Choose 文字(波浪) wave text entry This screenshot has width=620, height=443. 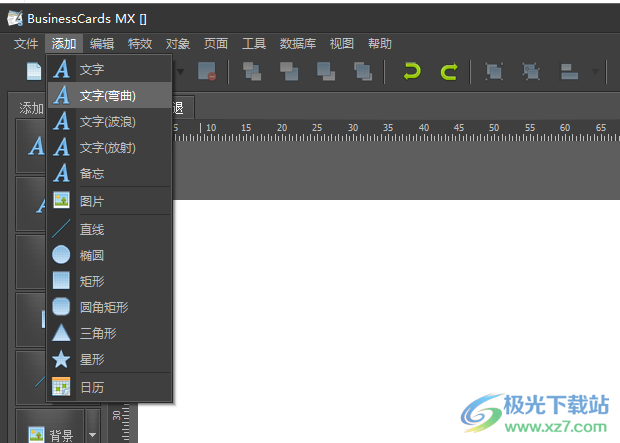click(110, 121)
